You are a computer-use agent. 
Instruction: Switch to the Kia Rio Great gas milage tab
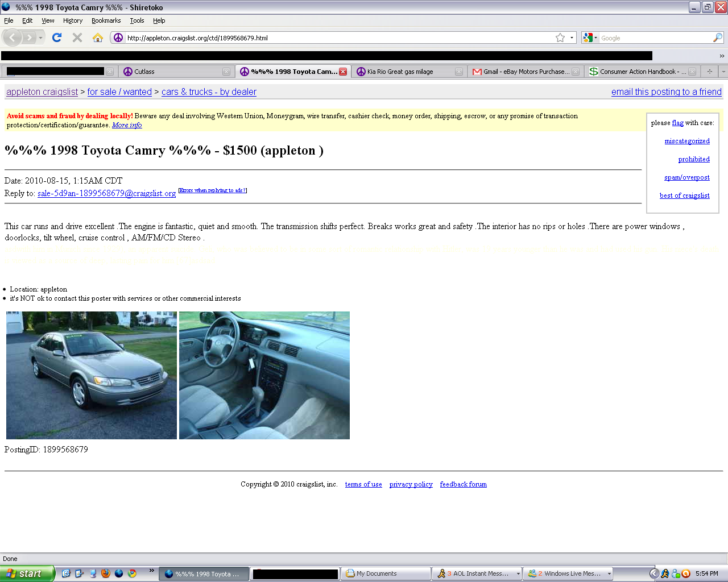tap(400, 72)
